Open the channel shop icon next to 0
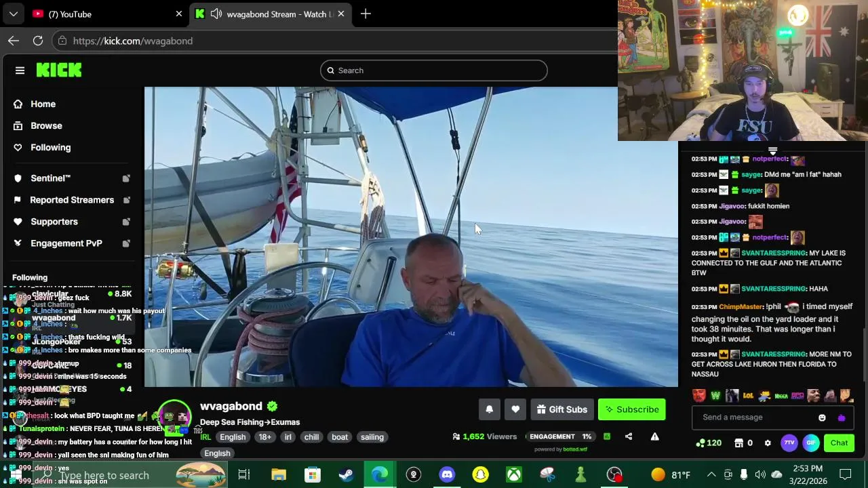 click(x=739, y=443)
